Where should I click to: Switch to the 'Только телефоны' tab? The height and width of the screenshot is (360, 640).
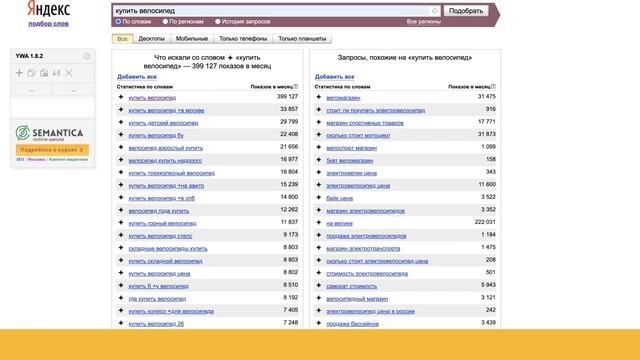point(243,39)
